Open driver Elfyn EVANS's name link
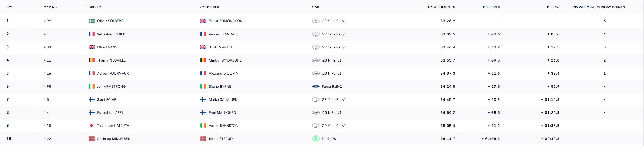This screenshot has width=644, height=146. (107, 47)
